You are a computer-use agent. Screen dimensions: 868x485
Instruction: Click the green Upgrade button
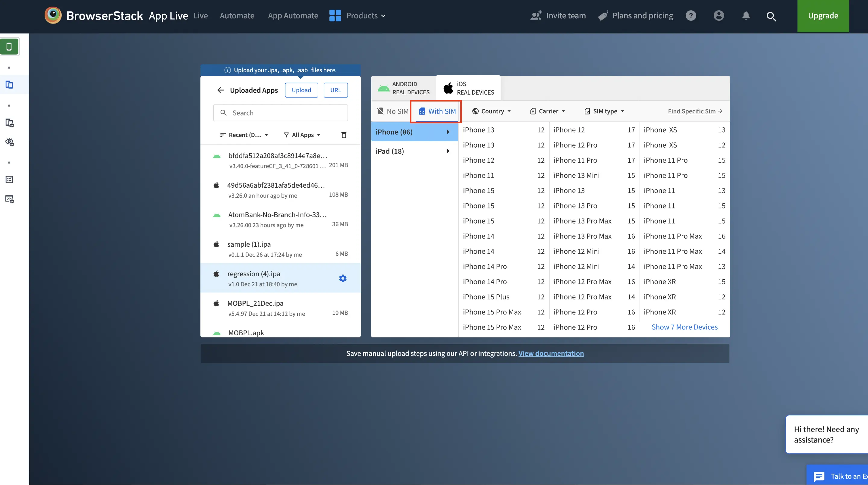(x=823, y=16)
